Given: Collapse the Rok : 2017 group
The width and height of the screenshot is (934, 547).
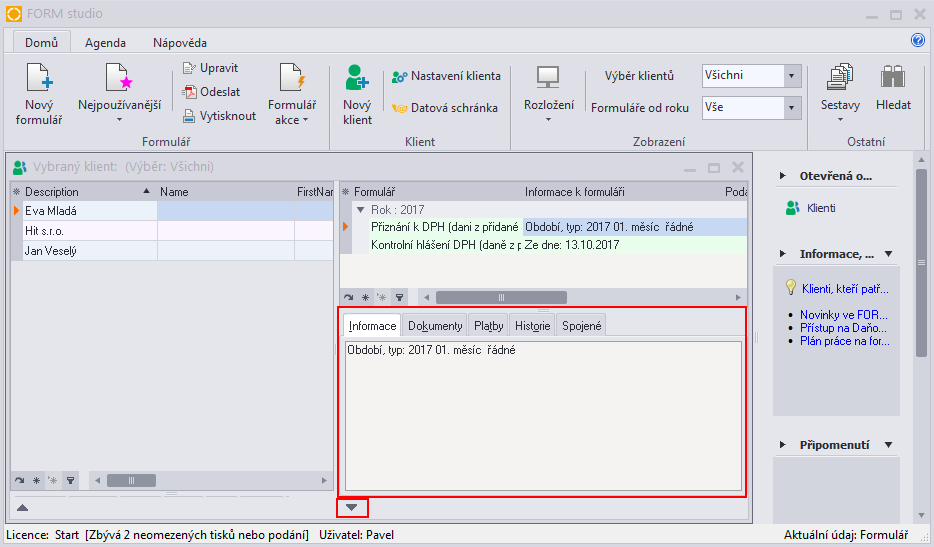Looking at the screenshot, I should 360,210.
